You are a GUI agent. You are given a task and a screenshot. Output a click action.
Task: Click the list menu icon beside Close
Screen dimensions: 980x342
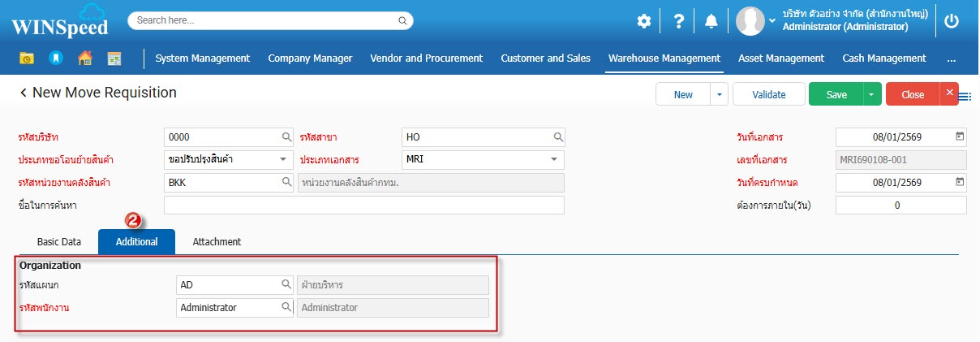[x=965, y=97]
